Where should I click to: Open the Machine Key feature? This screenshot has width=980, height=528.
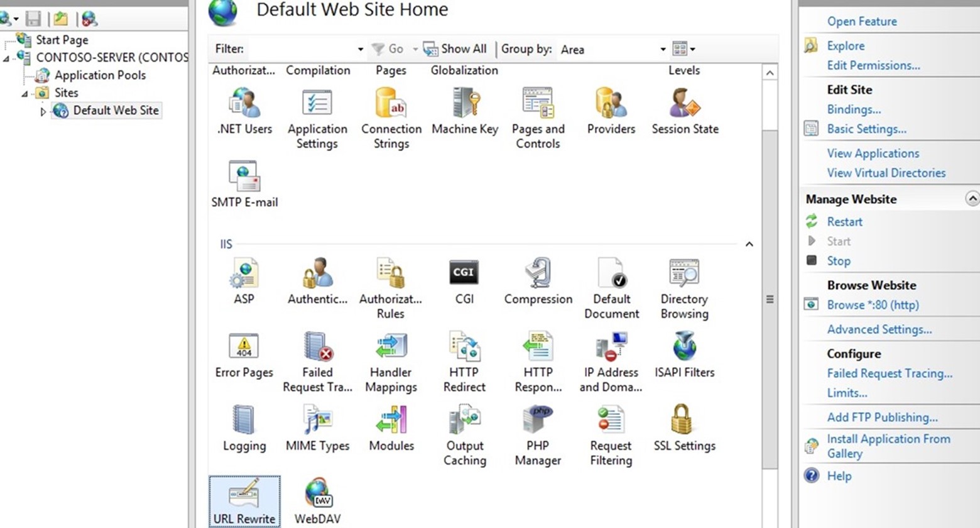click(x=465, y=112)
